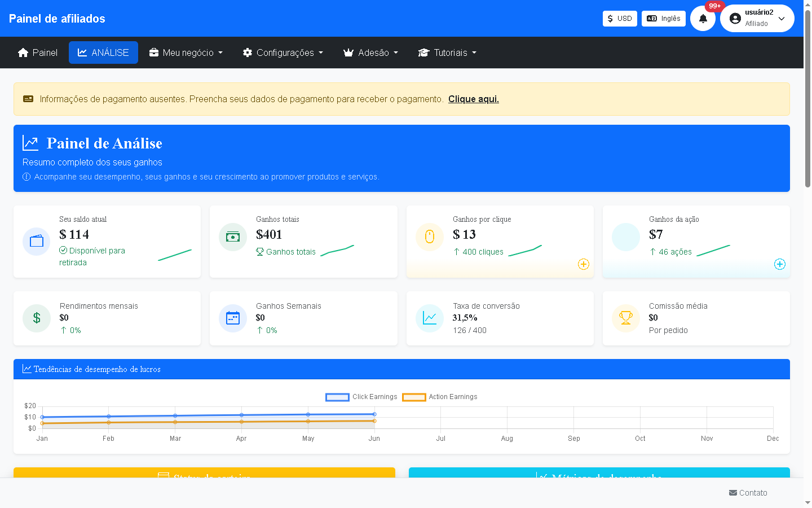Click the calendar icon in Ganhos Semanais card

(x=233, y=318)
